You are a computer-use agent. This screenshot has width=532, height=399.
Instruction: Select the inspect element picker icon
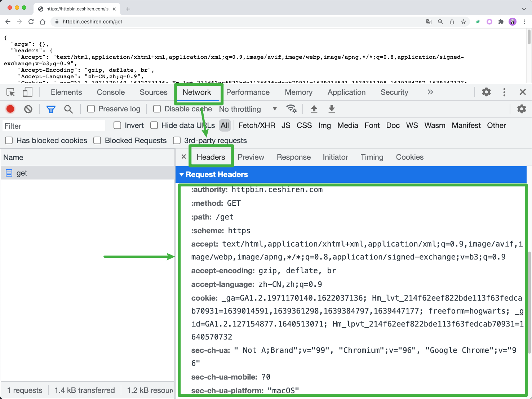[11, 92]
